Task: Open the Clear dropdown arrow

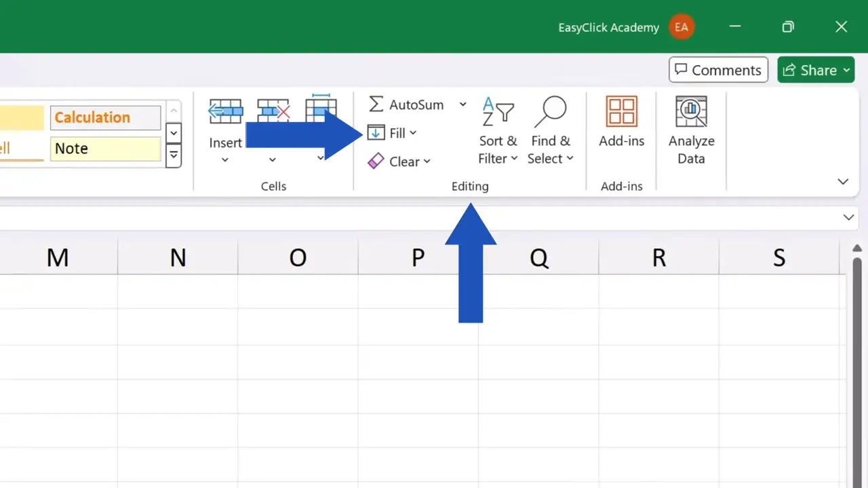Action: click(427, 161)
